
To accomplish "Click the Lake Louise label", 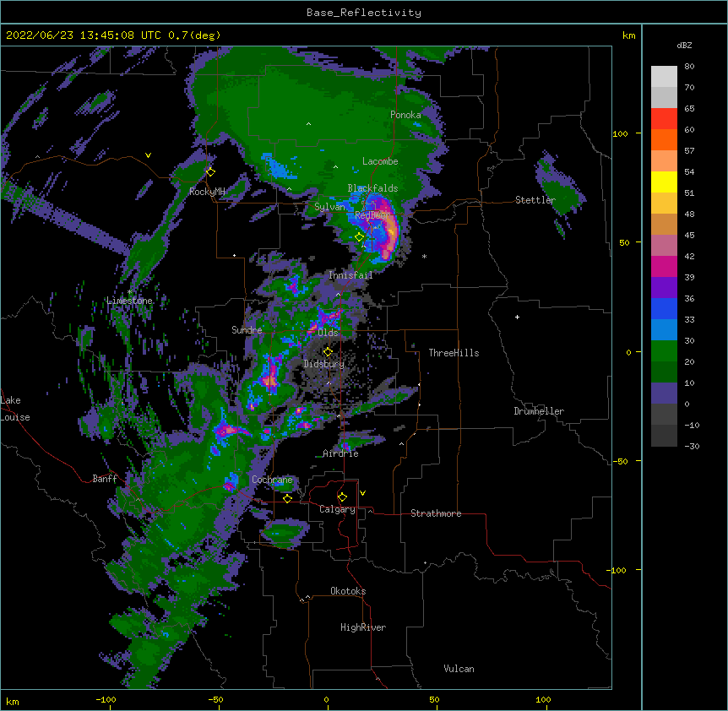I will click(x=15, y=409).
